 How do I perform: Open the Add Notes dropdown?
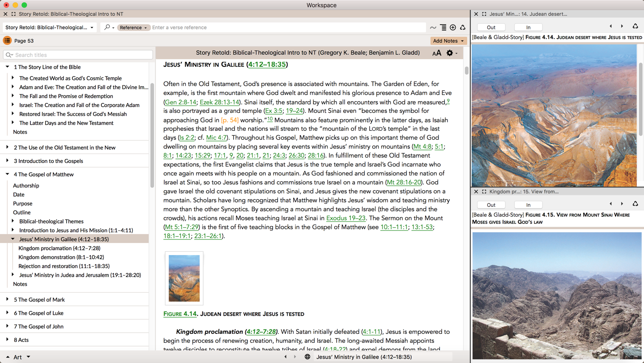pos(448,41)
